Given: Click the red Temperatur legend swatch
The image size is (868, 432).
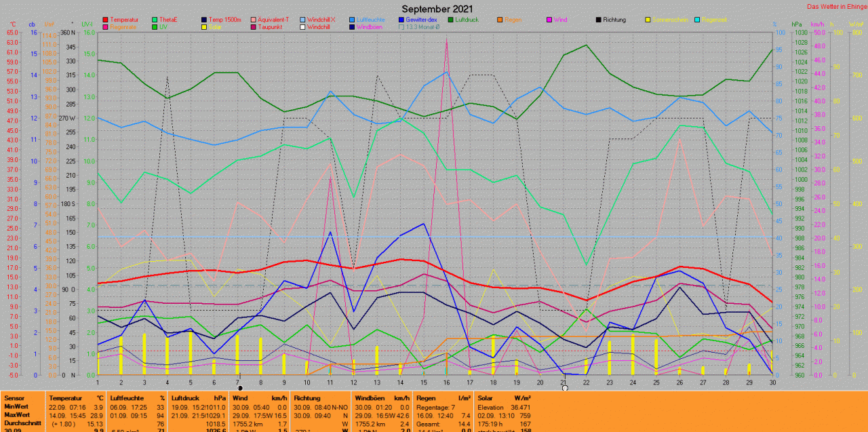Looking at the screenshot, I should pyautogui.click(x=106, y=20).
